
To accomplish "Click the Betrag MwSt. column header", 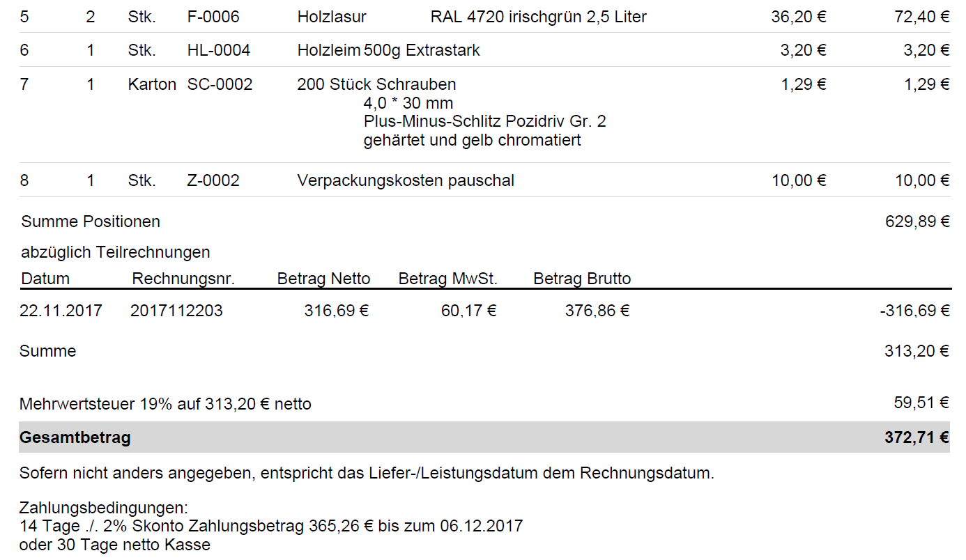I will click(x=447, y=279).
